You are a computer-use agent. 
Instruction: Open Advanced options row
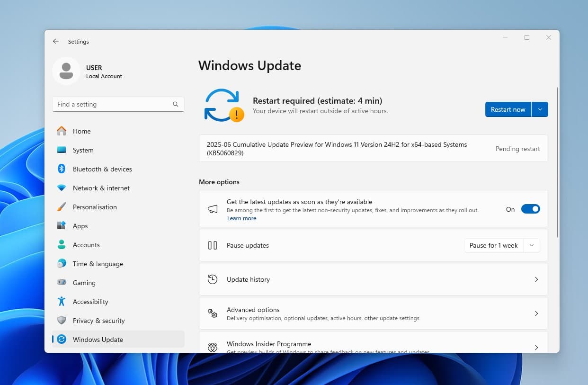[373, 313]
